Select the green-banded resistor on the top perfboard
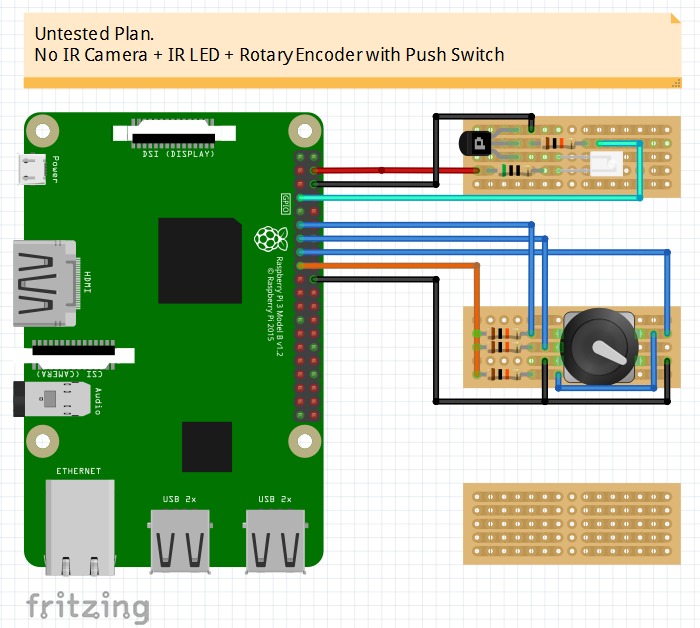 517,170
